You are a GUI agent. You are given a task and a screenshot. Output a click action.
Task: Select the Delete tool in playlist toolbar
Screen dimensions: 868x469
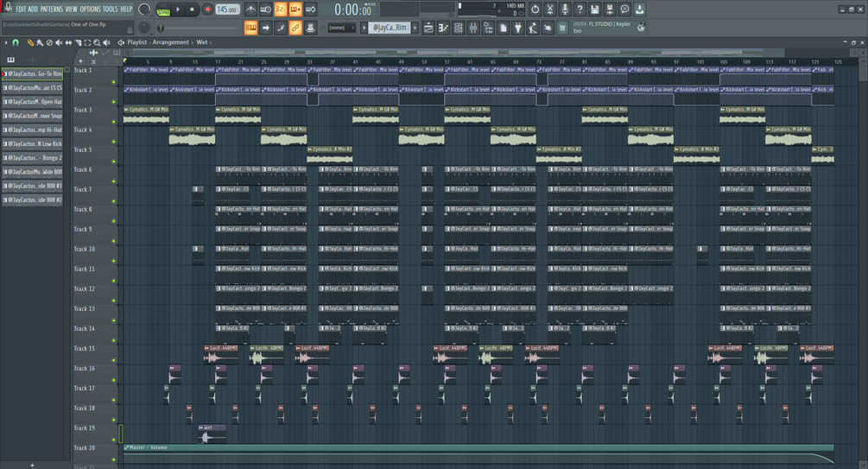click(49, 42)
